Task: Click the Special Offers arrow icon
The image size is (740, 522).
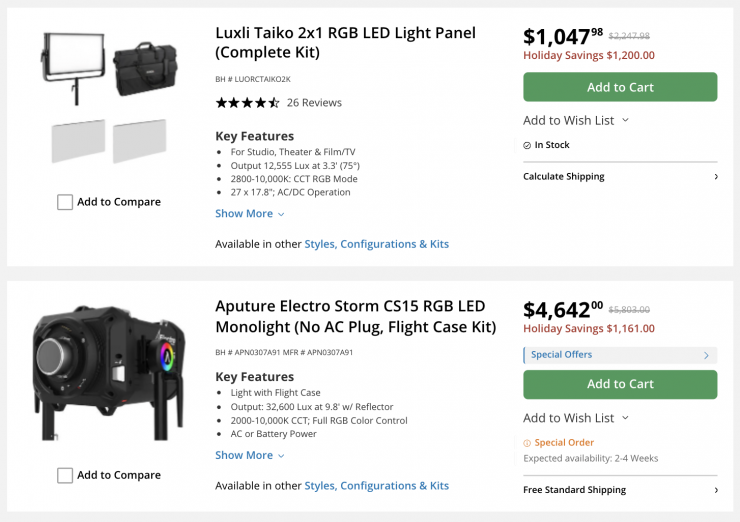Action: (x=706, y=355)
